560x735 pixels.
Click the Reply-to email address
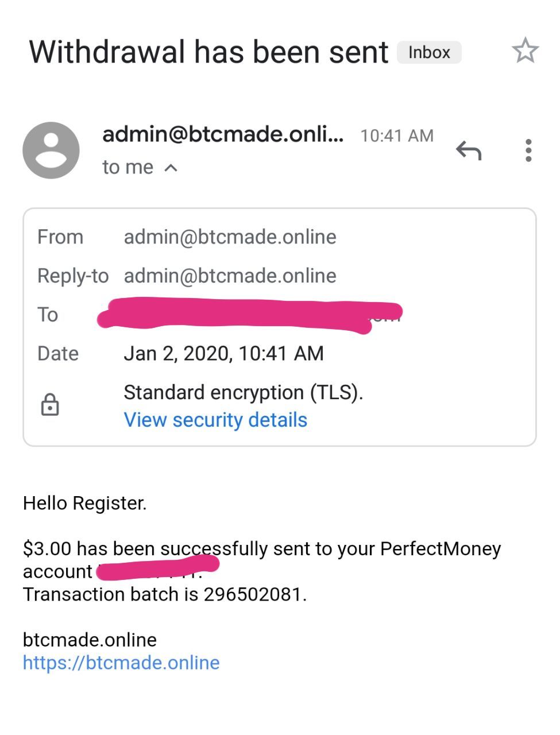pos(230,276)
